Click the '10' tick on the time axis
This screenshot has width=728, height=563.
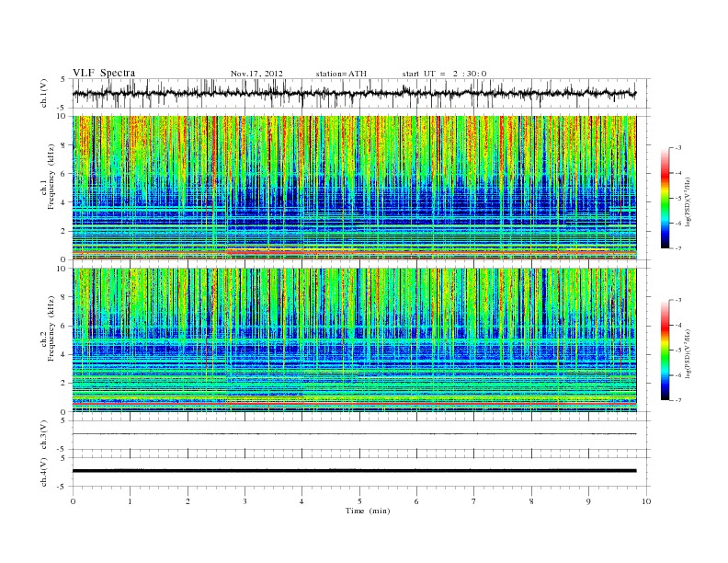(646, 501)
